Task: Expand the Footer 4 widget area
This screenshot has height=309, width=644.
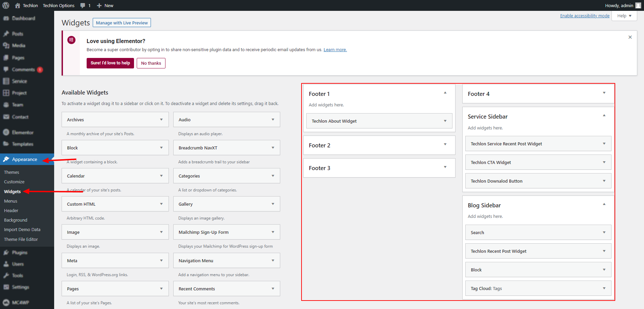Action: click(604, 93)
